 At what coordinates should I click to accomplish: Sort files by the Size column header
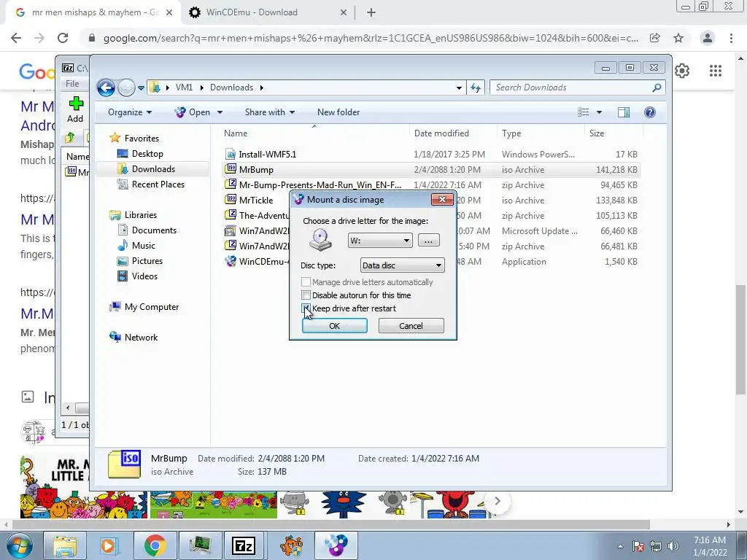click(x=597, y=133)
